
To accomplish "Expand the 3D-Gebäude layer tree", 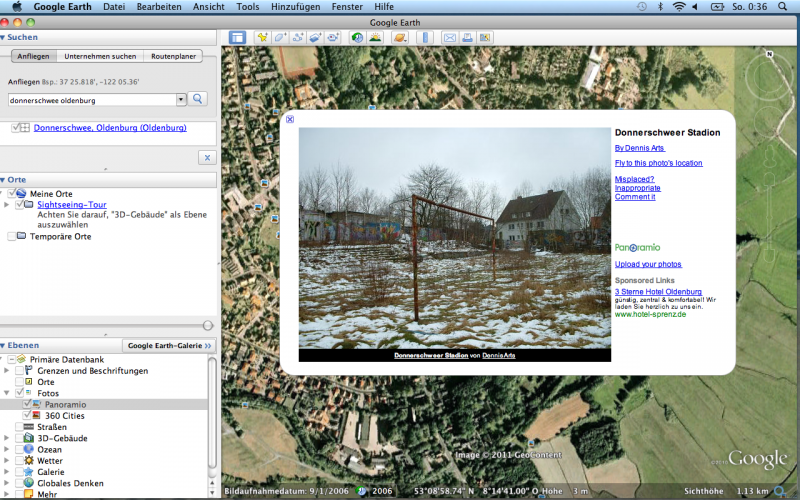I will pos(8,438).
